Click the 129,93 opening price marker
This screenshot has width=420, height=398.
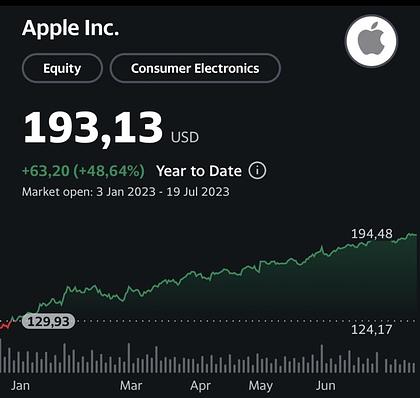tap(48, 321)
